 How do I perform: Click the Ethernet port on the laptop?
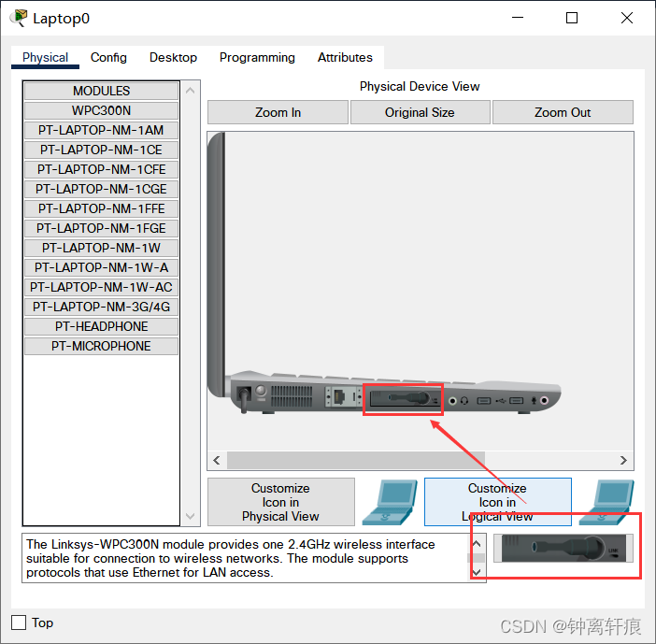[x=339, y=396]
